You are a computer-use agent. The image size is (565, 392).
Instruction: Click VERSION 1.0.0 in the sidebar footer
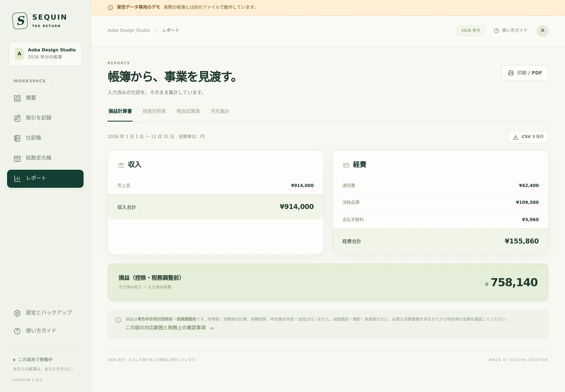pyautogui.click(x=27, y=380)
